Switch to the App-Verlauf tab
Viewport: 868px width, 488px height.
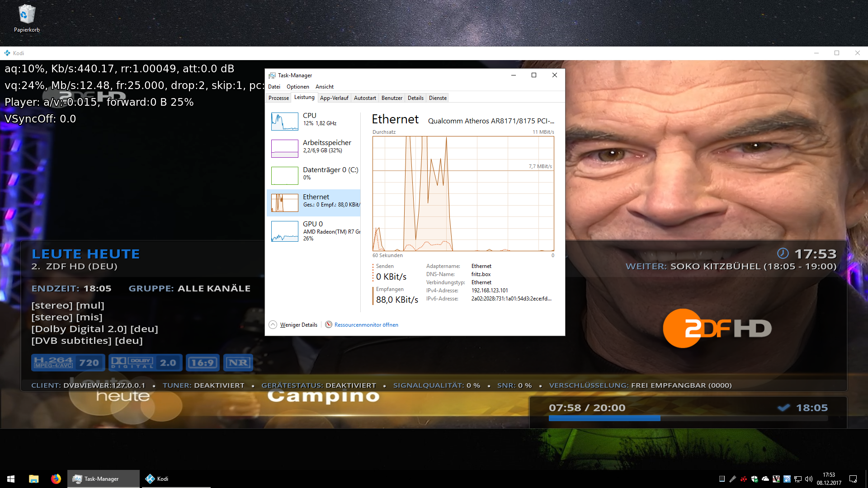tap(334, 98)
